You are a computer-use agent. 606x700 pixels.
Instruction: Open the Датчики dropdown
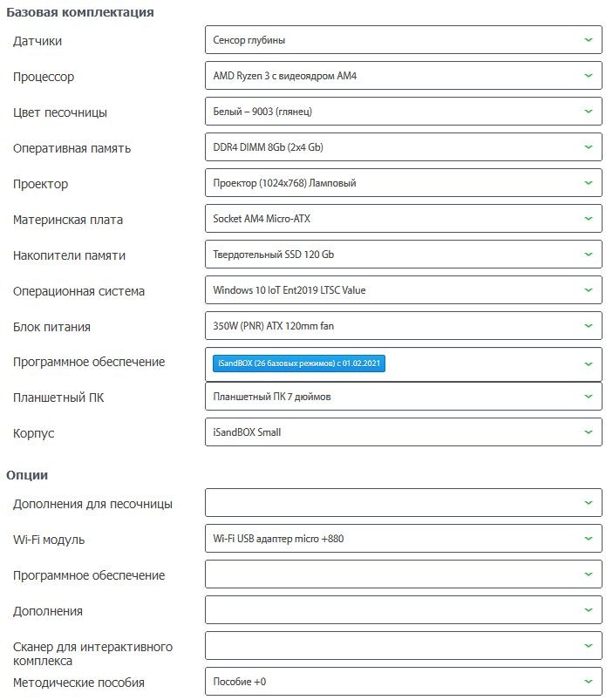point(403,40)
